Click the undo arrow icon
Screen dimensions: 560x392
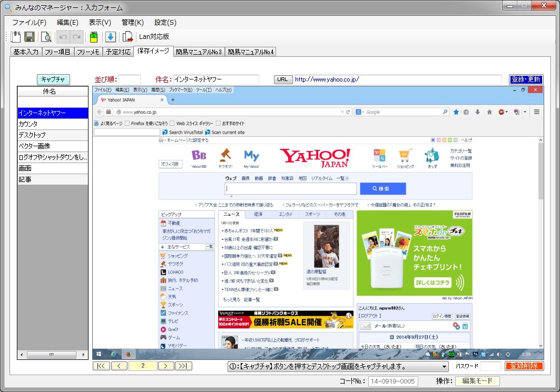(63, 36)
